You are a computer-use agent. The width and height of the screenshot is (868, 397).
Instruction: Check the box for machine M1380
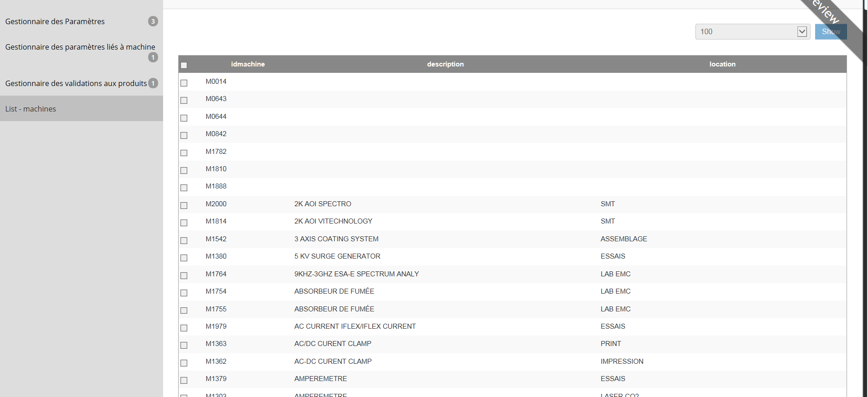[x=184, y=258]
